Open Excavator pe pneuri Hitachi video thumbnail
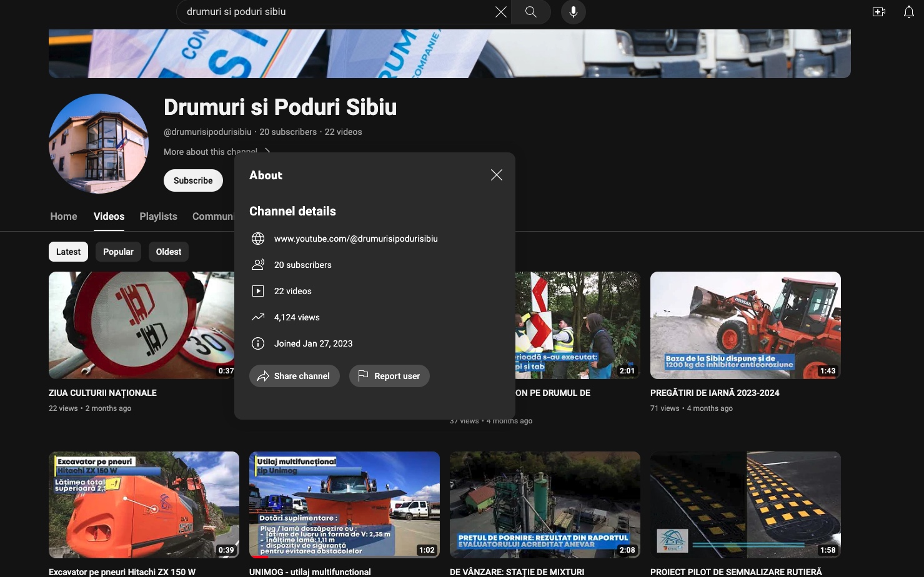Image resolution: width=924 pixels, height=577 pixels. [144, 505]
